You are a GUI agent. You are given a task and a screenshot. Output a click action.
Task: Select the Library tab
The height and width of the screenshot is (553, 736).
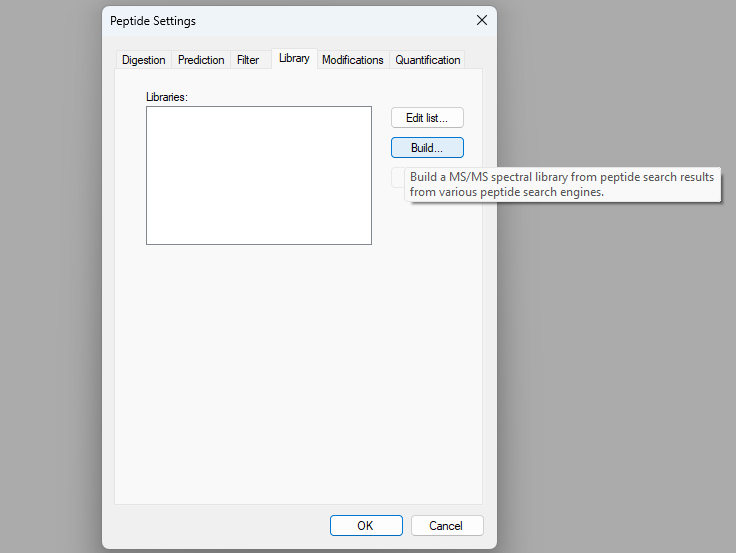click(x=294, y=59)
